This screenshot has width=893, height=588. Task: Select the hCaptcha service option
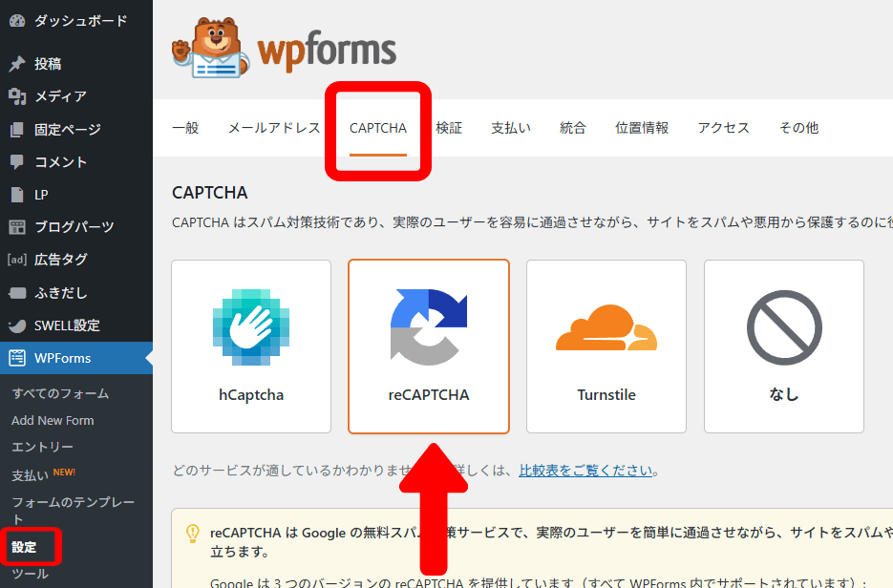coord(251,346)
